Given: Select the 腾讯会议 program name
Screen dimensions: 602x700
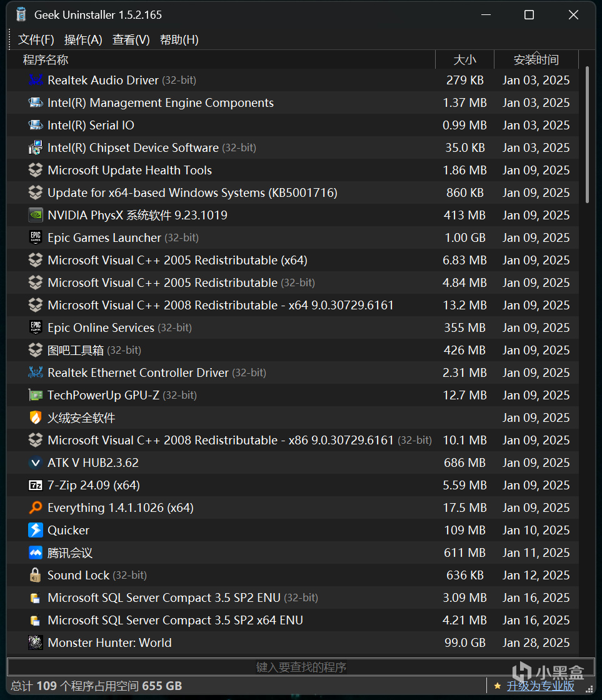Looking at the screenshot, I should (70, 552).
